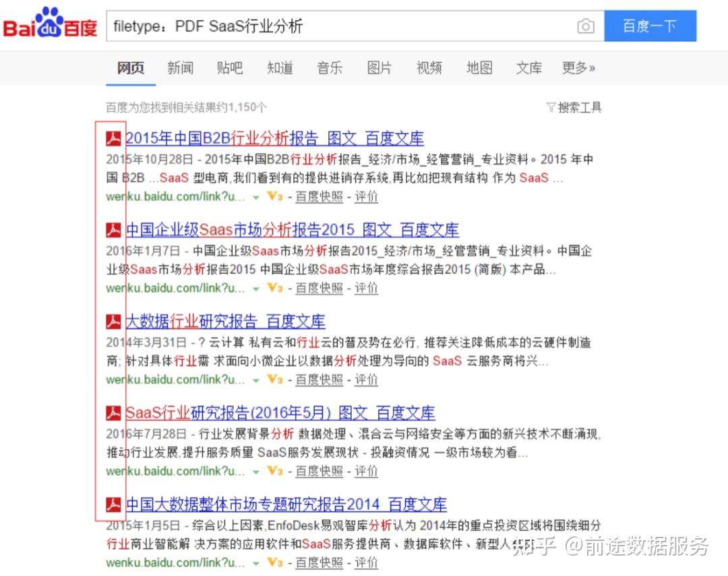The image size is (728, 576).
Task: Click 评价 under 2015年中国B2B行业分析报告 result
Action: pos(366,197)
